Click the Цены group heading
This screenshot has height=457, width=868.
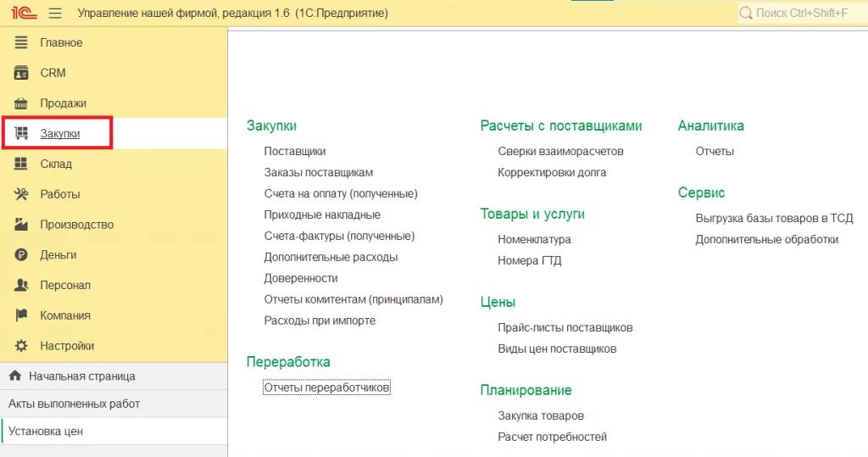click(498, 302)
